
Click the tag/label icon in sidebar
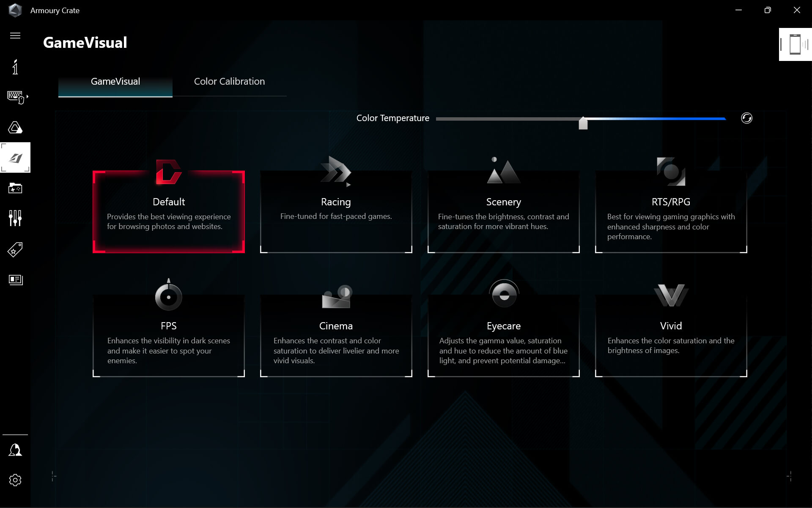15,249
